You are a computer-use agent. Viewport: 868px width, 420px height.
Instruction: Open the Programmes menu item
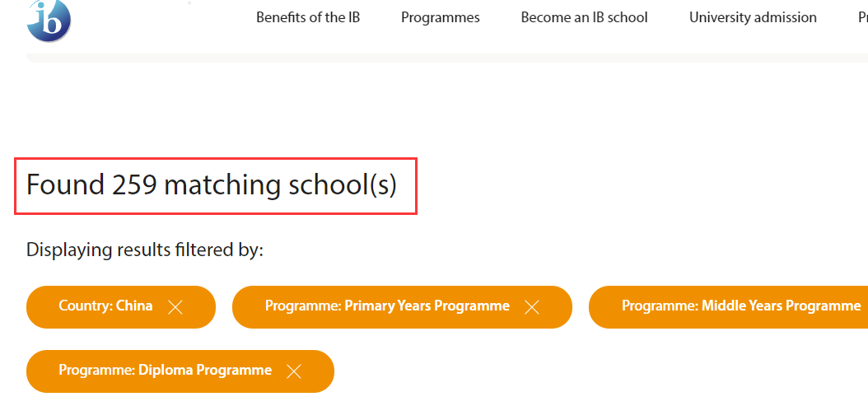(440, 18)
